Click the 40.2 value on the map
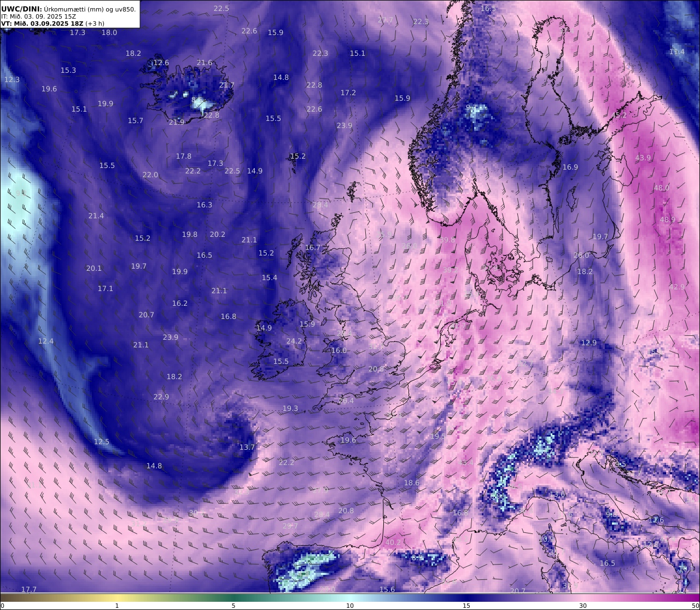 coord(393,542)
